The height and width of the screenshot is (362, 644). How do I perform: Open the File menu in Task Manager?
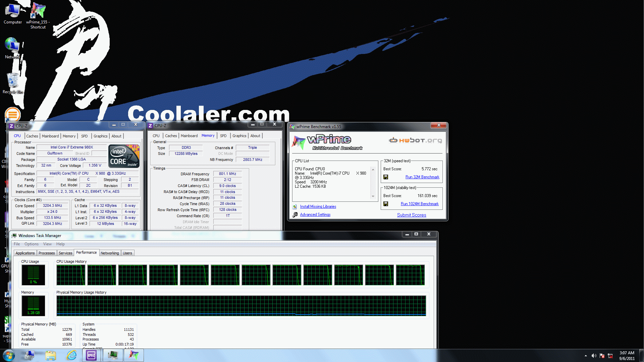pos(17,244)
